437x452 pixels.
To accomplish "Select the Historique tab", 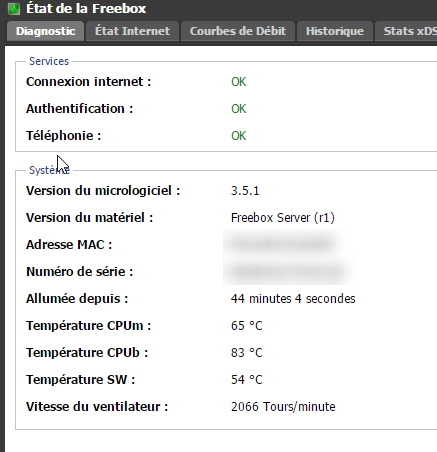I will tap(335, 31).
